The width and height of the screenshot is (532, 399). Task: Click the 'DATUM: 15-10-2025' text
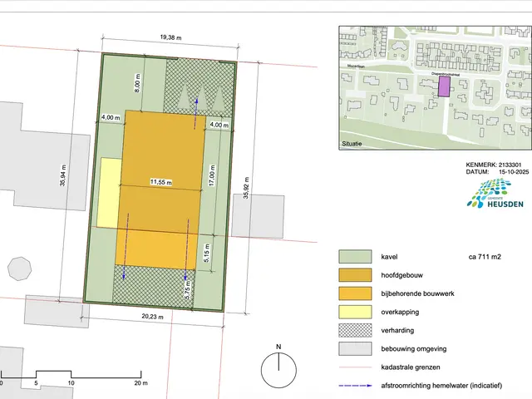coord(497,172)
